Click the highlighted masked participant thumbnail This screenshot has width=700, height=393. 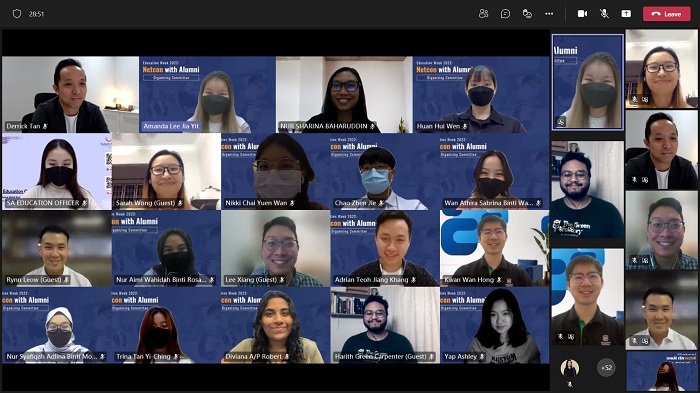click(588, 82)
